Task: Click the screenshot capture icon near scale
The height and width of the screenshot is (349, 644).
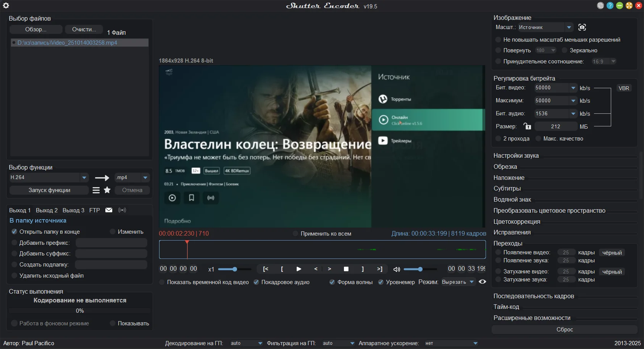Action: tap(582, 27)
